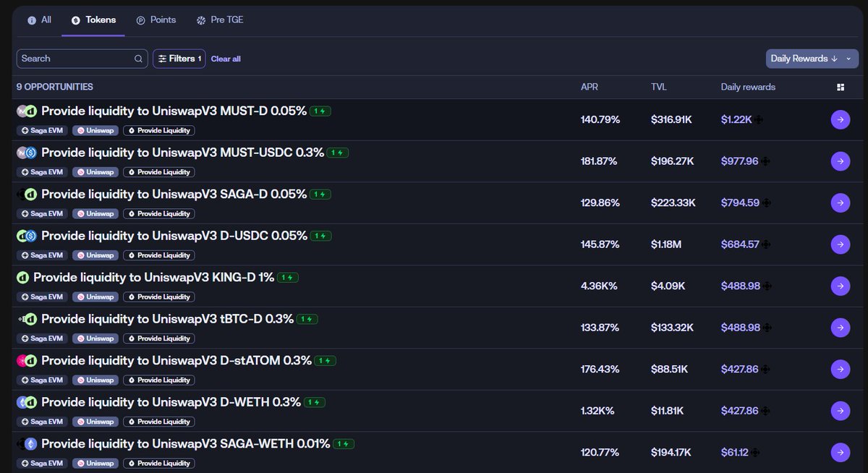Click the grid layout icon in header
The width and height of the screenshot is (868, 473).
click(841, 88)
